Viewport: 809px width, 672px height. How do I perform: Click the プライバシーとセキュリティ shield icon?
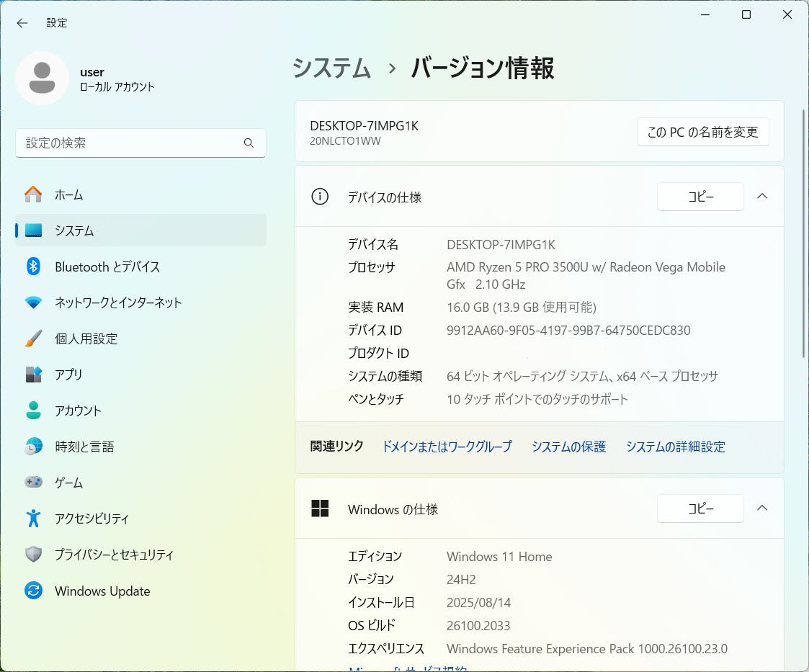pos(34,555)
